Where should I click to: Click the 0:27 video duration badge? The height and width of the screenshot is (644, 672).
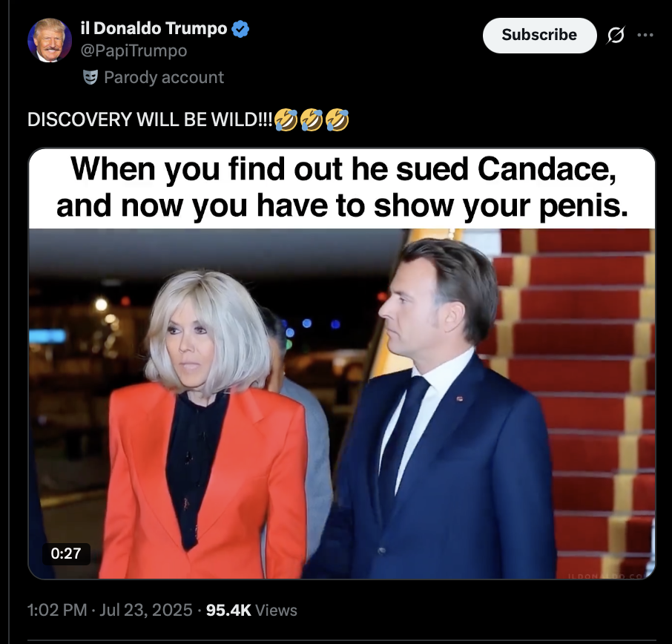(66, 553)
